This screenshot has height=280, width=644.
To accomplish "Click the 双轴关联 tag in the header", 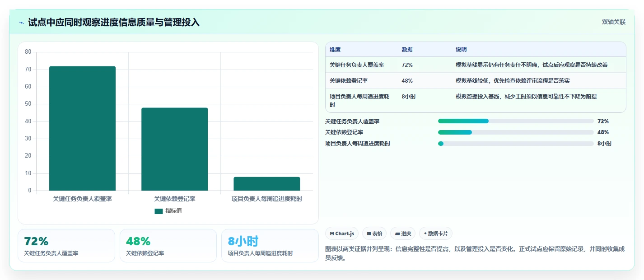I will pos(613,22).
